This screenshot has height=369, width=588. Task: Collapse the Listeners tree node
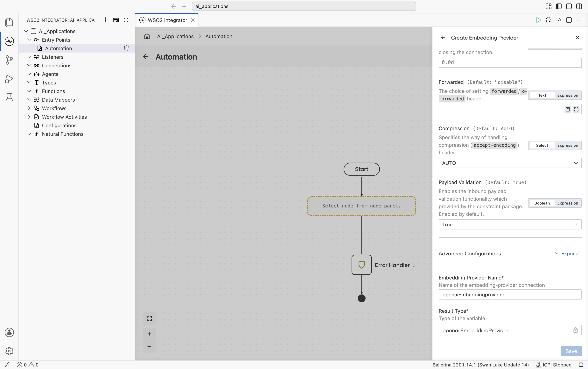click(29, 57)
